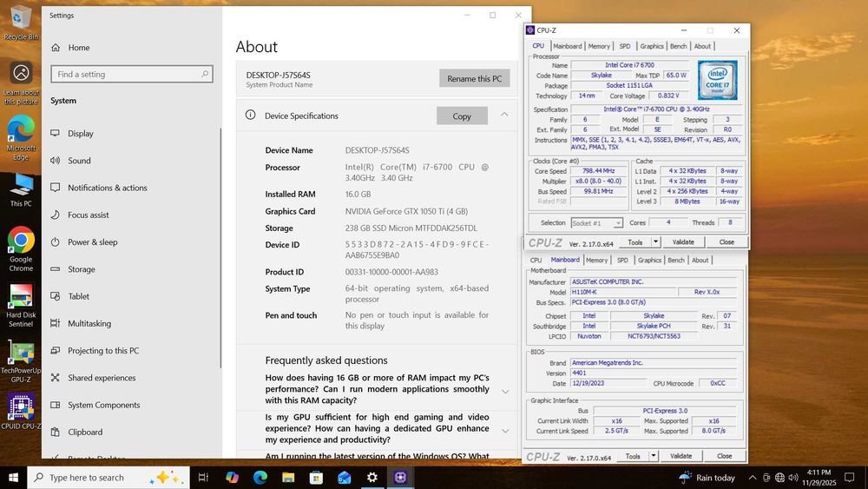
Task: Open the notification center icon
Action: click(849, 478)
